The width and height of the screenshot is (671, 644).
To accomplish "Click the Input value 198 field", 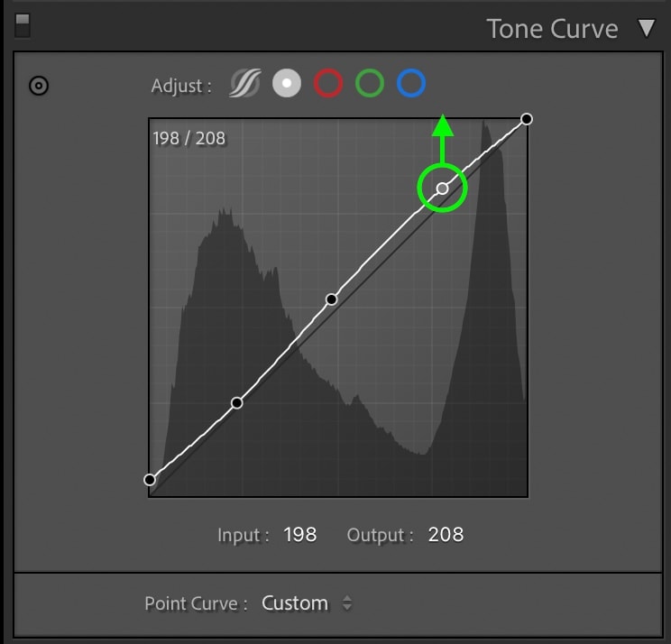I will tap(300, 535).
